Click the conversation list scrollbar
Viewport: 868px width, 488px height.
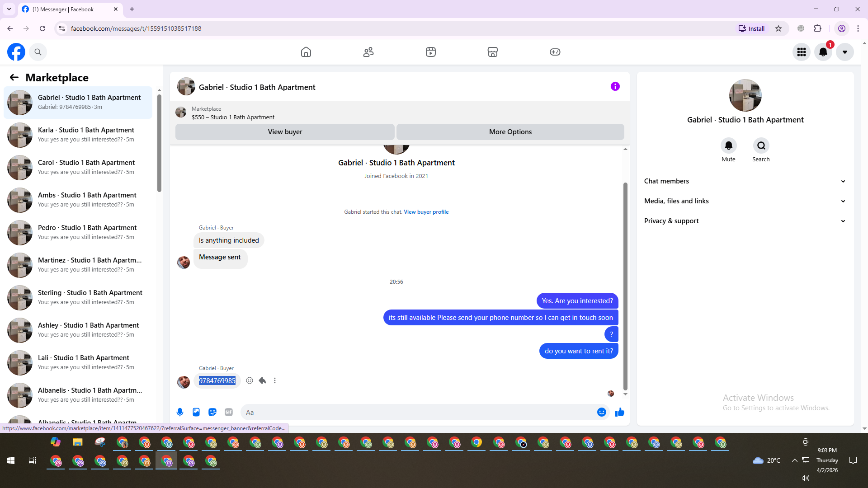coord(159,143)
